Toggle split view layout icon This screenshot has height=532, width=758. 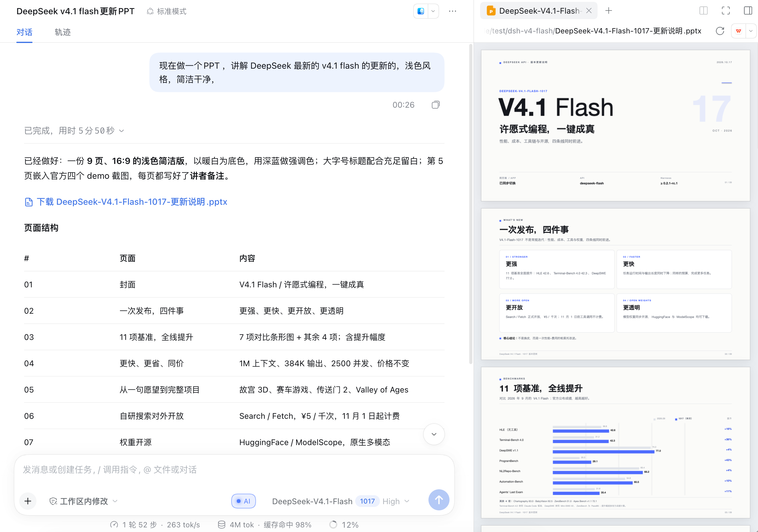tap(704, 11)
